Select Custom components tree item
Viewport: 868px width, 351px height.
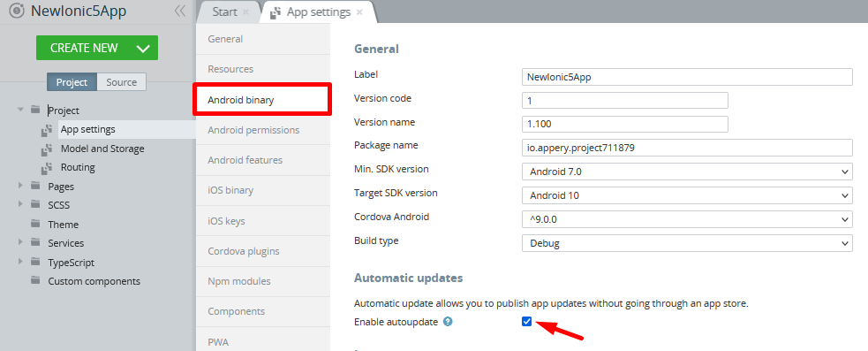pyautogui.click(x=94, y=281)
